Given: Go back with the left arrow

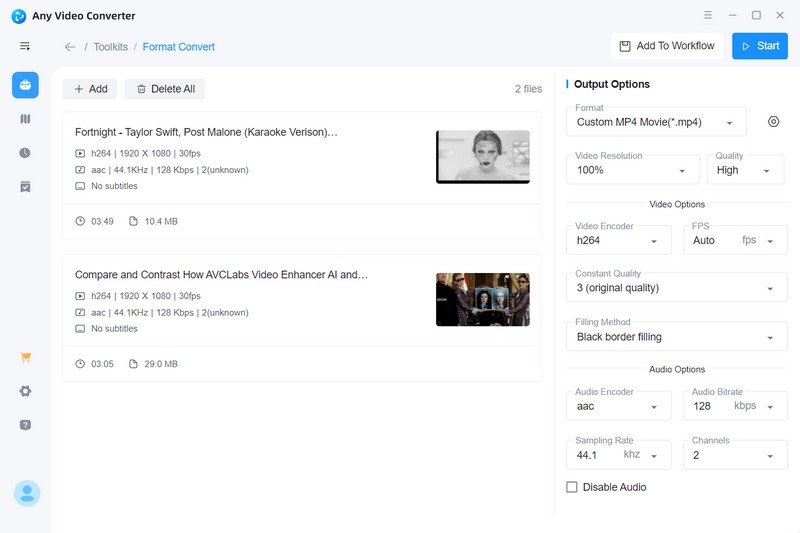Looking at the screenshot, I should click(x=70, y=47).
